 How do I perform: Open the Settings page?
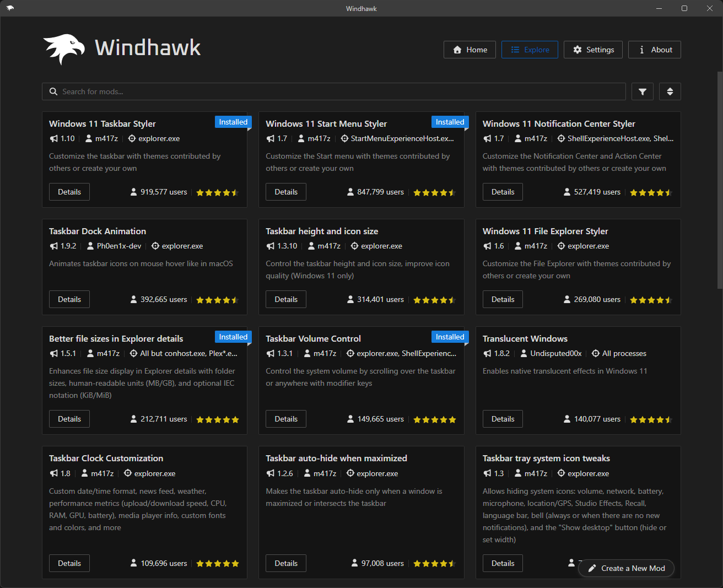click(593, 50)
